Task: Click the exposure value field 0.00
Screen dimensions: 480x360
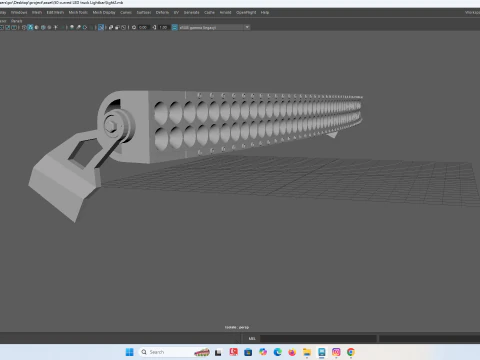Action: (x=143, y=27)
